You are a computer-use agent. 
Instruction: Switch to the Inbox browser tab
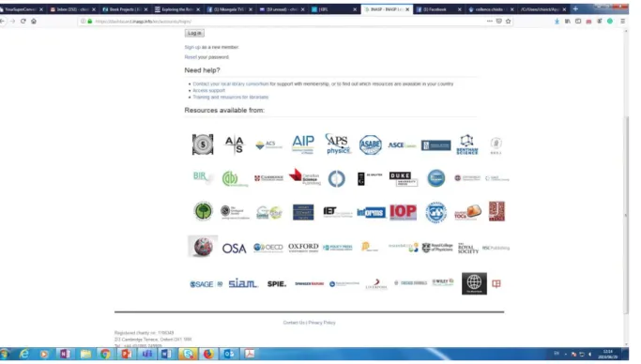[x=73, y=9]
